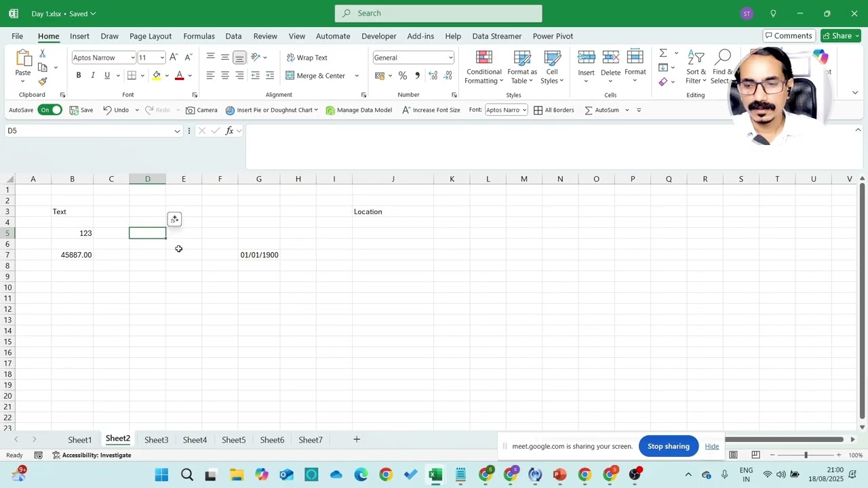Open Cell Styles dropdown
The width and height of the screenshot is (868, 488).
click(x=552, y=67)
